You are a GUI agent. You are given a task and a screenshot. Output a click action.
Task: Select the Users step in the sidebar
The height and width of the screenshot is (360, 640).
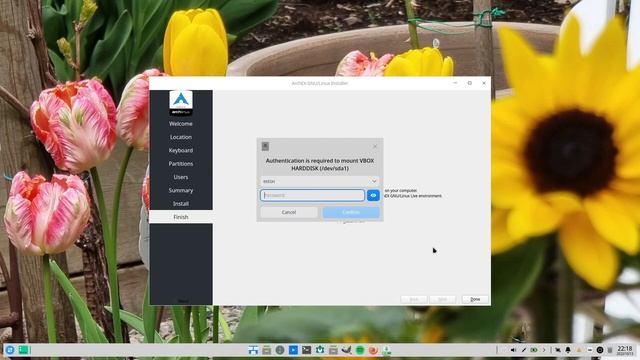pyautogui.click(x=181, y=177)
